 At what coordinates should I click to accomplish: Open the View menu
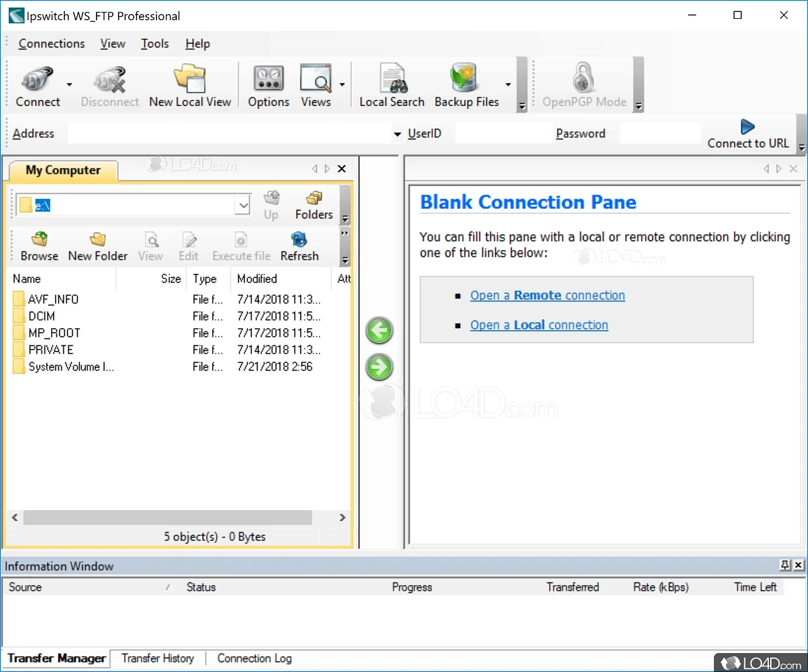pos(112,44)
